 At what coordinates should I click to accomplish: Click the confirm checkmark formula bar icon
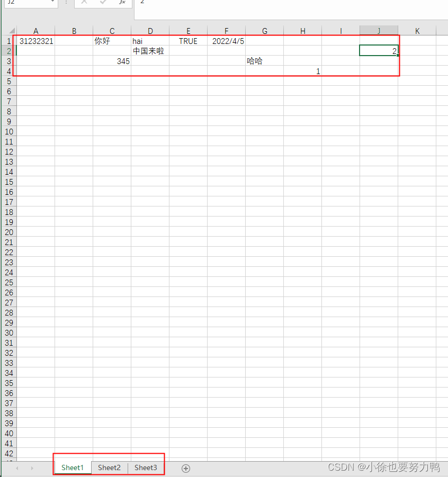tap(103, 2)
